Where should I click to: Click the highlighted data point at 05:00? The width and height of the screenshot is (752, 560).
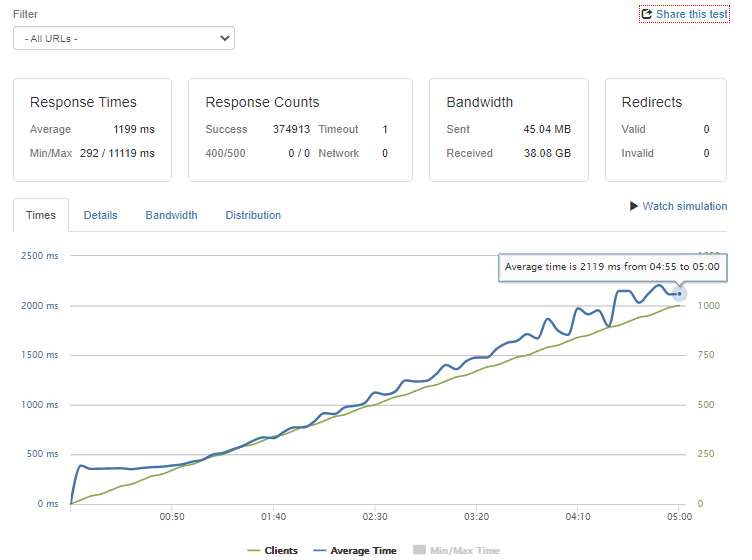(679, 293)
